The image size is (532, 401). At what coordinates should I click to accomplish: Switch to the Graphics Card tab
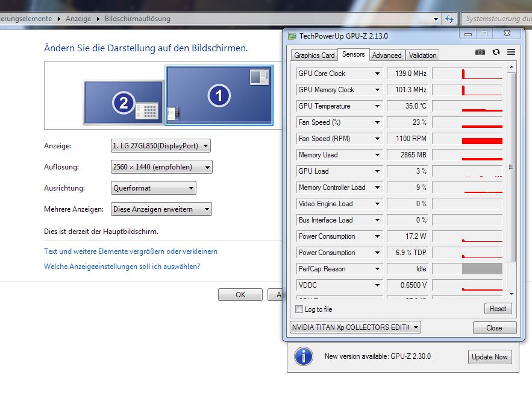point(314,55)
